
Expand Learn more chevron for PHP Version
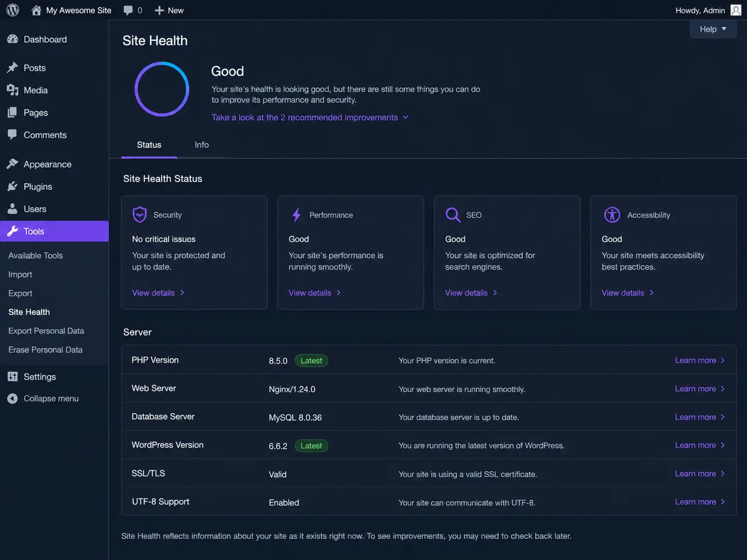coord(723,360)
